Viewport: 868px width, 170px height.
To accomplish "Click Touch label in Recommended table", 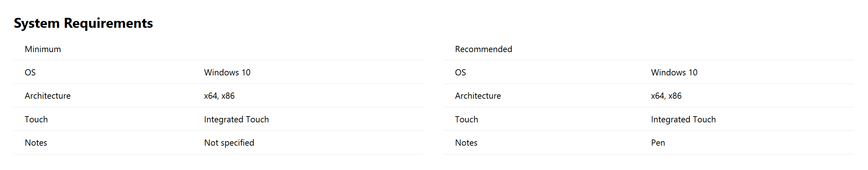I will 467,119.
